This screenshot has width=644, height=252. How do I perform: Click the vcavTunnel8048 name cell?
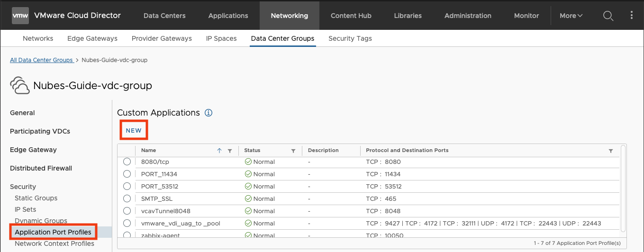pyautogui.click(x=166, y=211)
